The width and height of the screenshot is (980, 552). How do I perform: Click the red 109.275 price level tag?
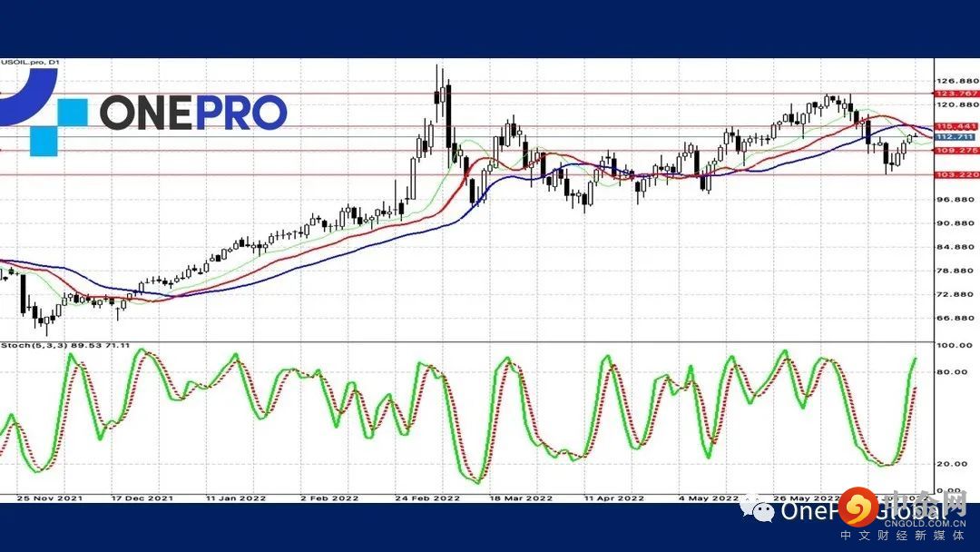pyautogui.click(x=957, y=151)
